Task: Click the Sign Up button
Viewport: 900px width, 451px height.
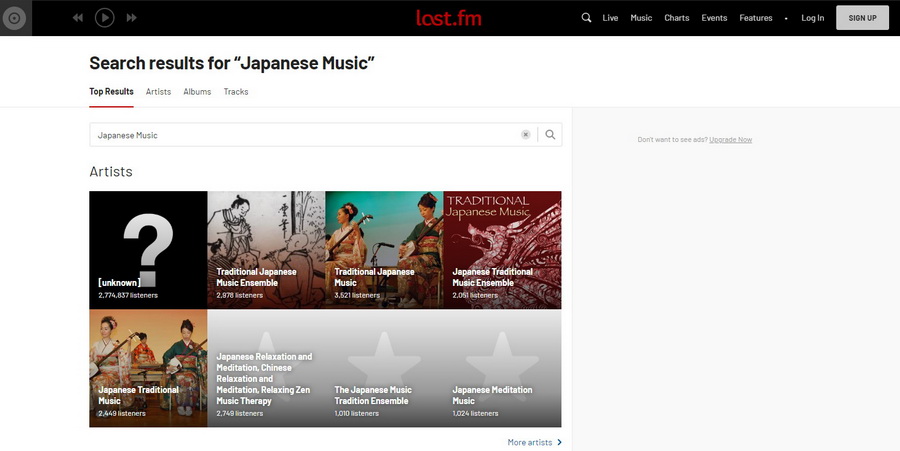Action: click(862, 18)
